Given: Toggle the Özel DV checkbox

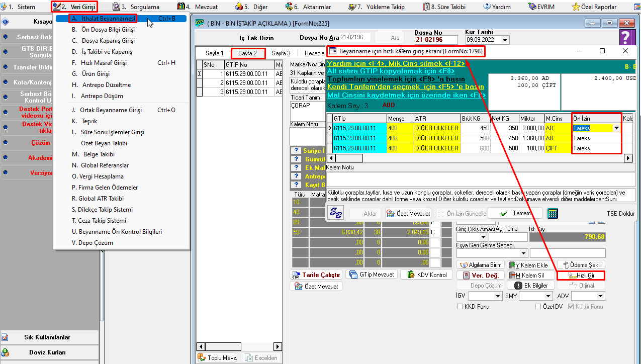Looking at the screenshot, I should pyautogui.click(x=538, y=306).
